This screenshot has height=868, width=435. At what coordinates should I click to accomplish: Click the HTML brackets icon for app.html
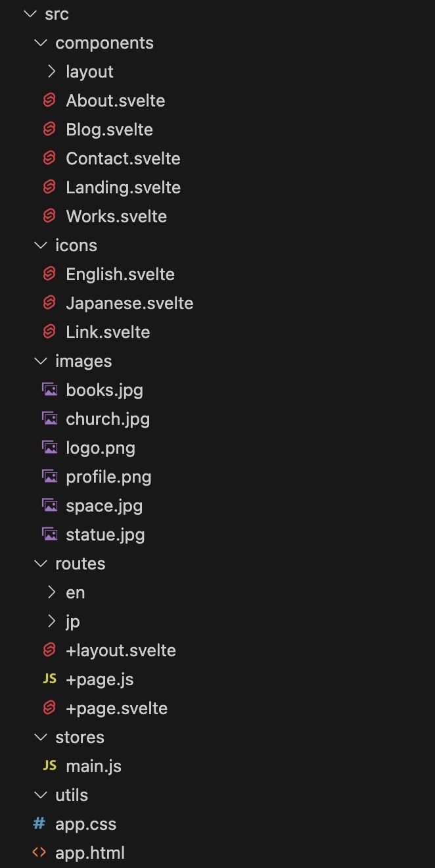tap(39, 853)
